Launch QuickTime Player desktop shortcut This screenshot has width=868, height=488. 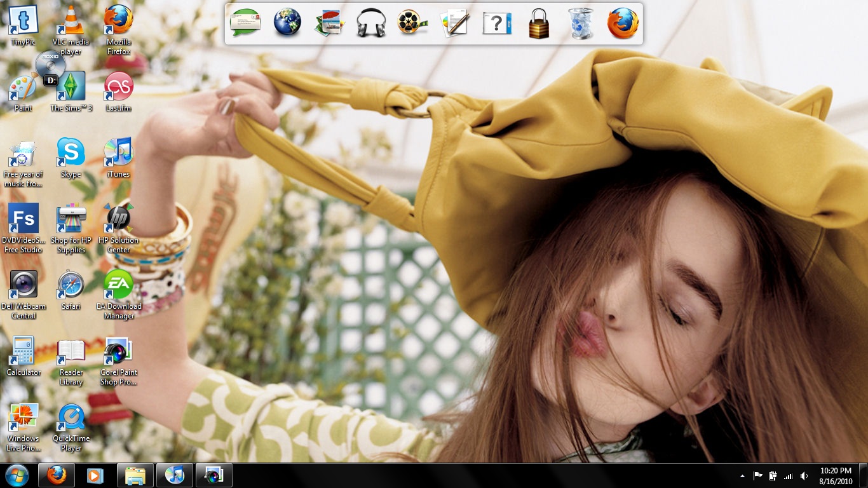coord(71,418)
